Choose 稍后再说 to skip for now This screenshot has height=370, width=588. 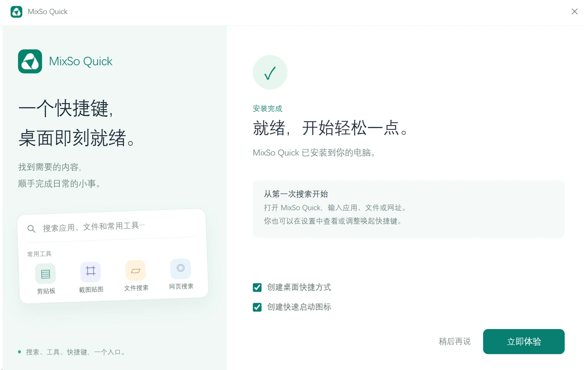point(455,341)
